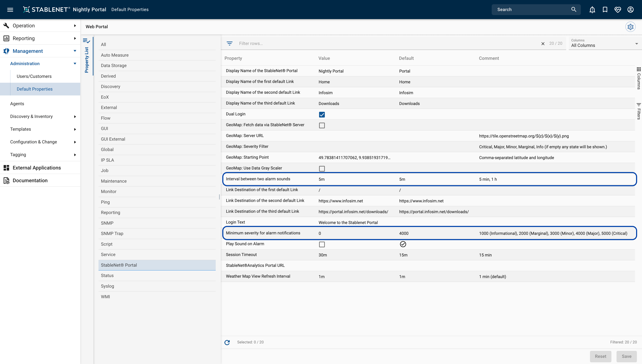Enable GeoMap fetch data via server
The image size is (642, 364).
pos(322,125)
